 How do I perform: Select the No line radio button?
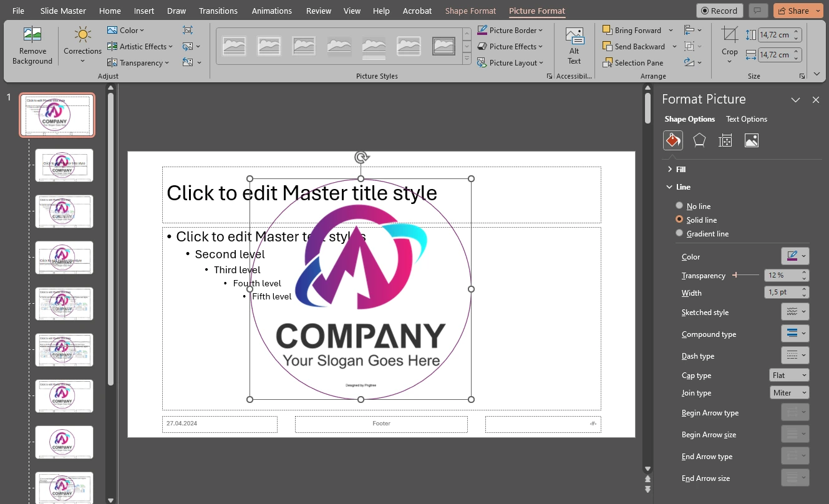679,205
